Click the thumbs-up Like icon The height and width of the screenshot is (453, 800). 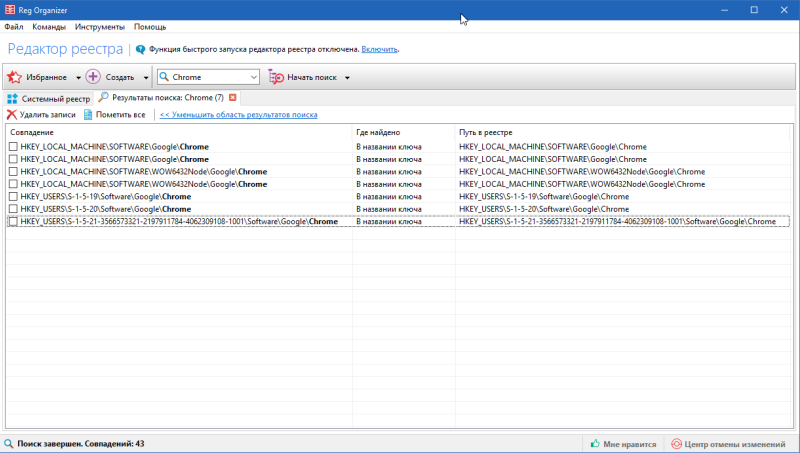[x=595, y=443]
